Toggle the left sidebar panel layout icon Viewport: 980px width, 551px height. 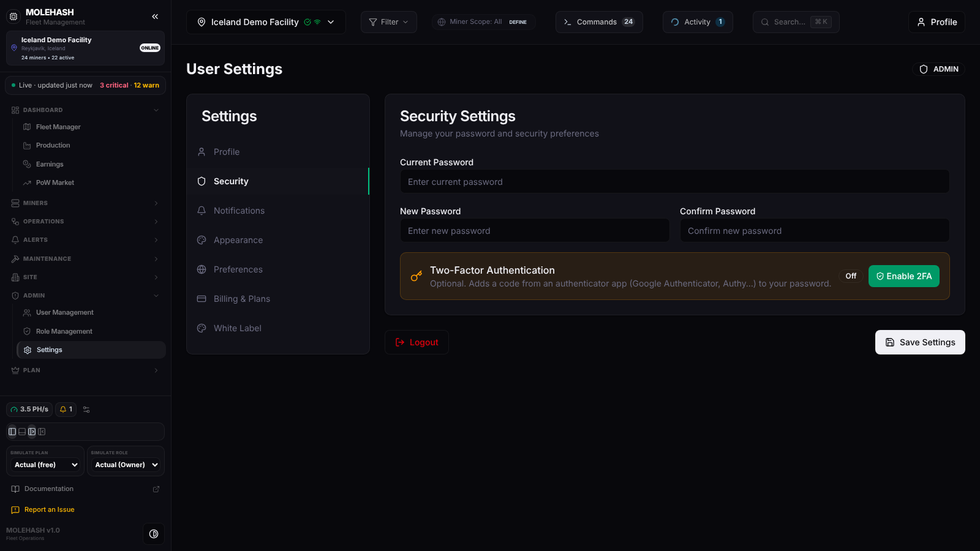click(12, 432)
